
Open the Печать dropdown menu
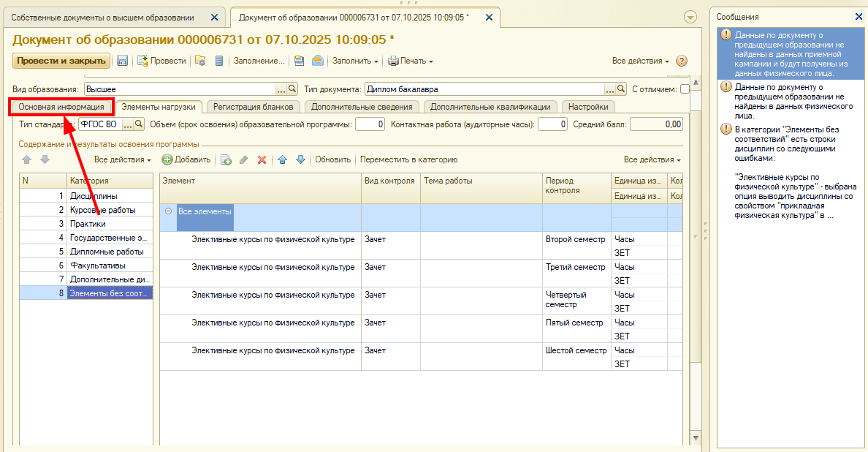[410, 61]
